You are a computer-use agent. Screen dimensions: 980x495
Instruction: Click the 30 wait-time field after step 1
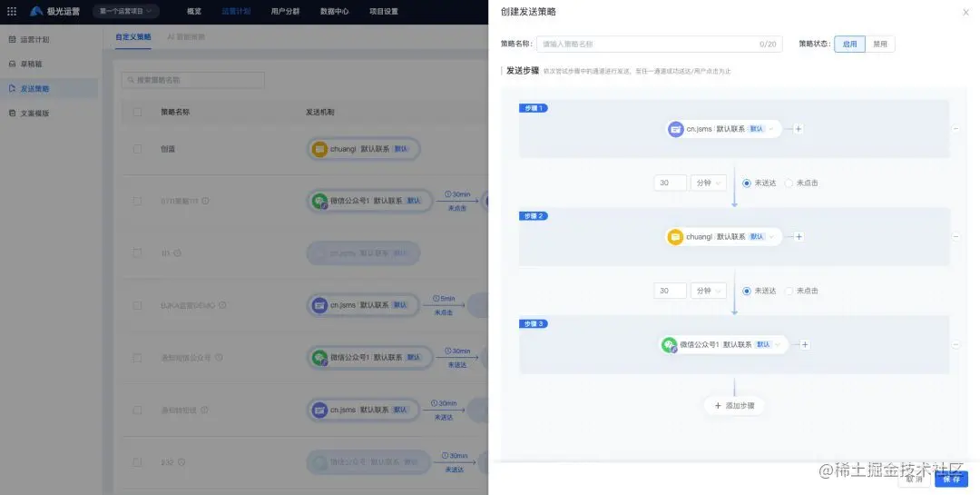point(671,183)
